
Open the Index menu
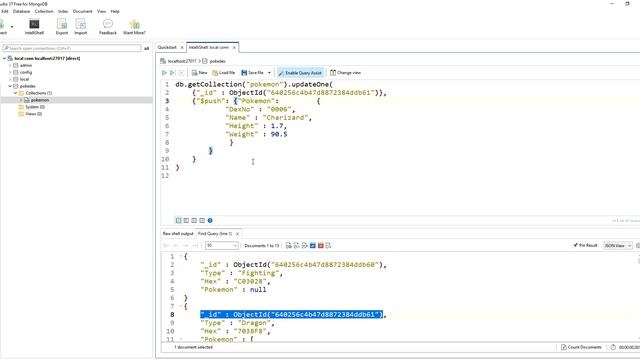(63, 11)
